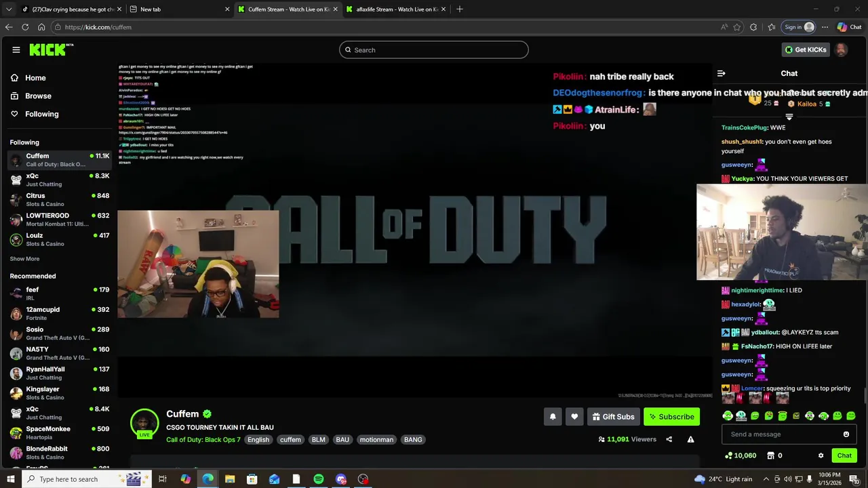Screen dimensions: 868x488
Task: Click the first green emote in quick bar
Action: click(x=728, y=415)
